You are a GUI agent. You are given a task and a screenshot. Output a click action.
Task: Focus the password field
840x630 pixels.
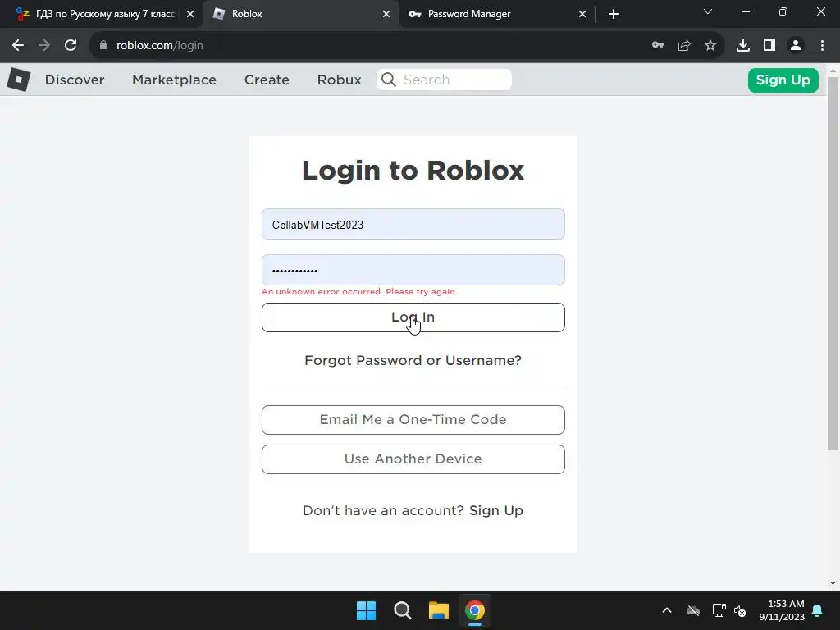(413, 270)
